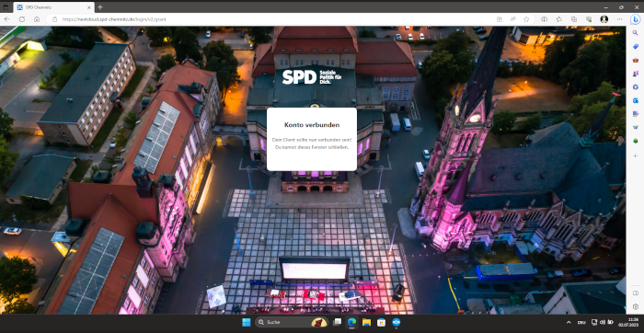The image size is (644, 333).
Task: Open sidebar Search icon
Action: 636,33
